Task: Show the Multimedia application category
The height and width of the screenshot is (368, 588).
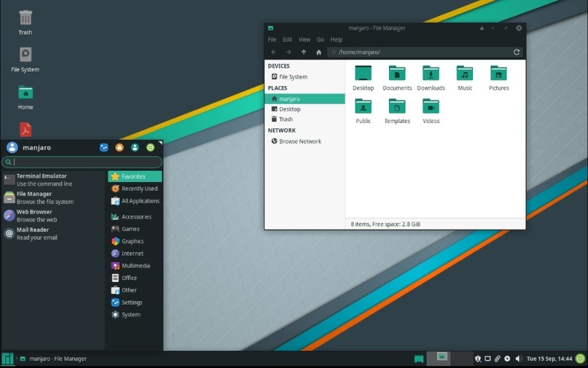Action: [136, 266]
